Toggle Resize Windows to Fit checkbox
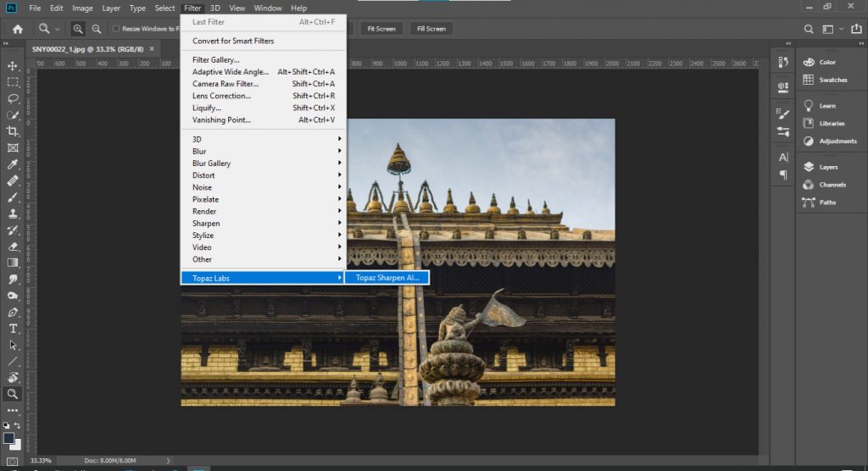The image size is (868, 471). [x=116, y=29]
